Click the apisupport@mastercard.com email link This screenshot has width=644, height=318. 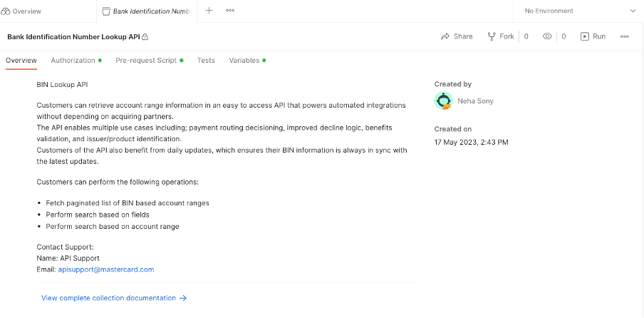(x=106, y=270)
